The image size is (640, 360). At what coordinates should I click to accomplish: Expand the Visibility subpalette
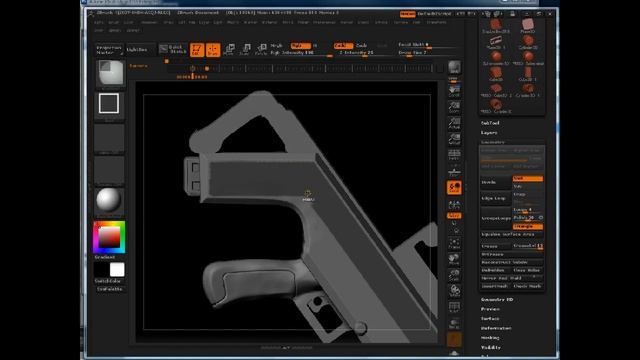click(491, 347)
